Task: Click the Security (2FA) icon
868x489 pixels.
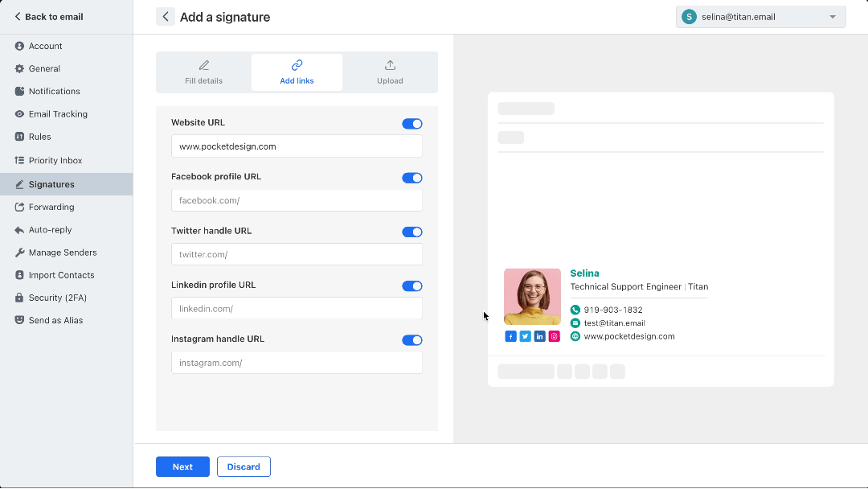Action: click(x=18, y=297)
